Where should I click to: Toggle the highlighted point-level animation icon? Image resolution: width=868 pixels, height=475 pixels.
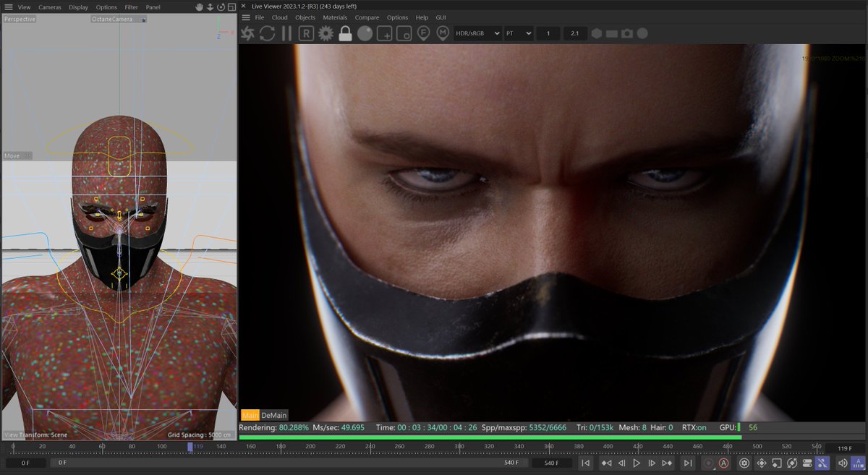coord(822,463)
